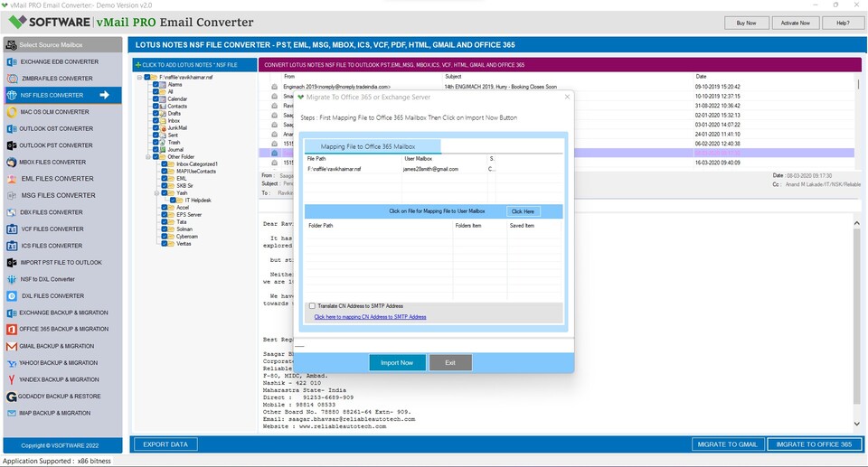Collapse the Yash folder node
This screenshot has height=467, width=868.
click(x=157, y=193)
